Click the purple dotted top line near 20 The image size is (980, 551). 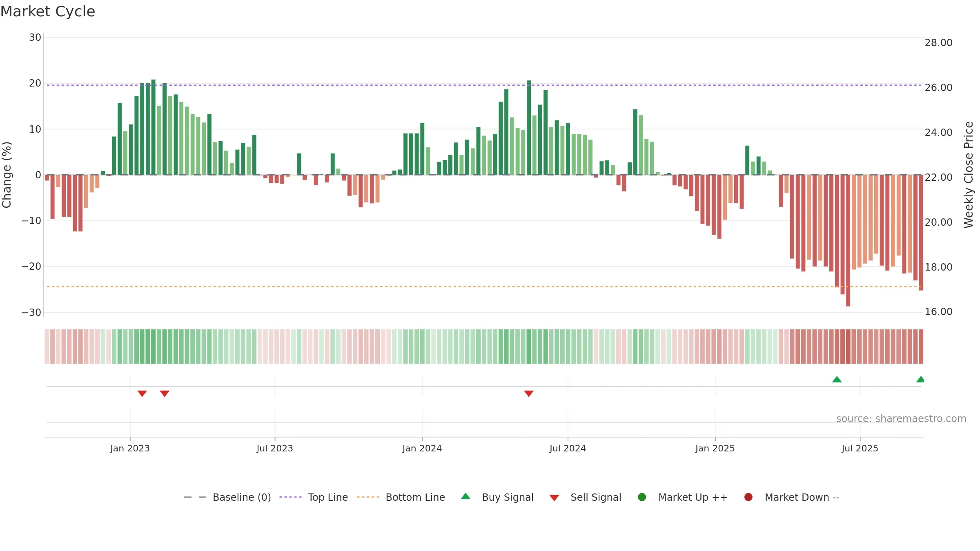[484, 85]
